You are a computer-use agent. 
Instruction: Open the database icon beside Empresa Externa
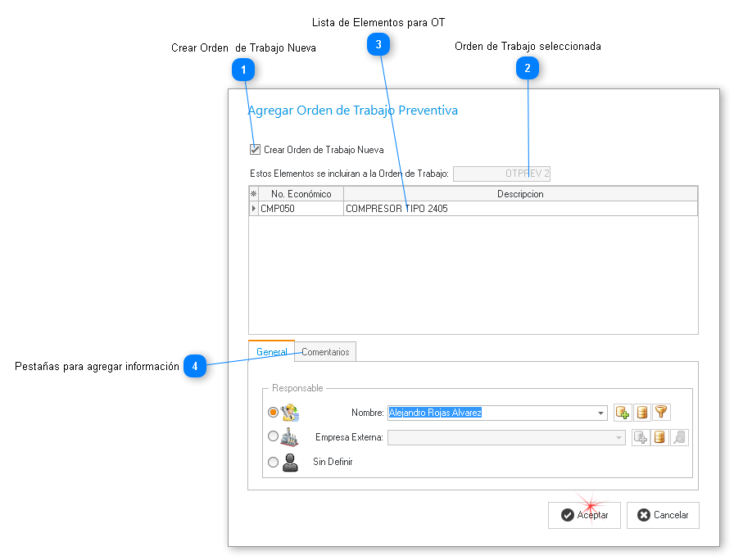(x=660, y=437)
